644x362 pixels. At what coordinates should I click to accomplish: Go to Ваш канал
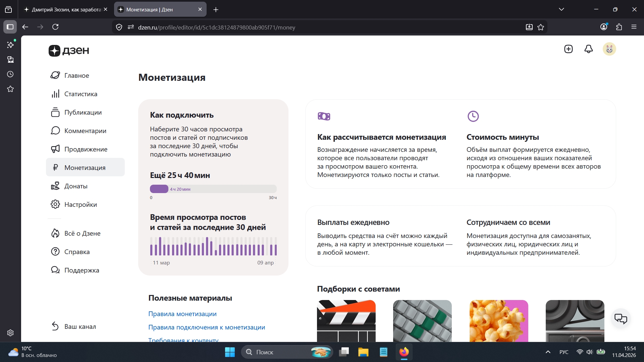pos(80,326)
